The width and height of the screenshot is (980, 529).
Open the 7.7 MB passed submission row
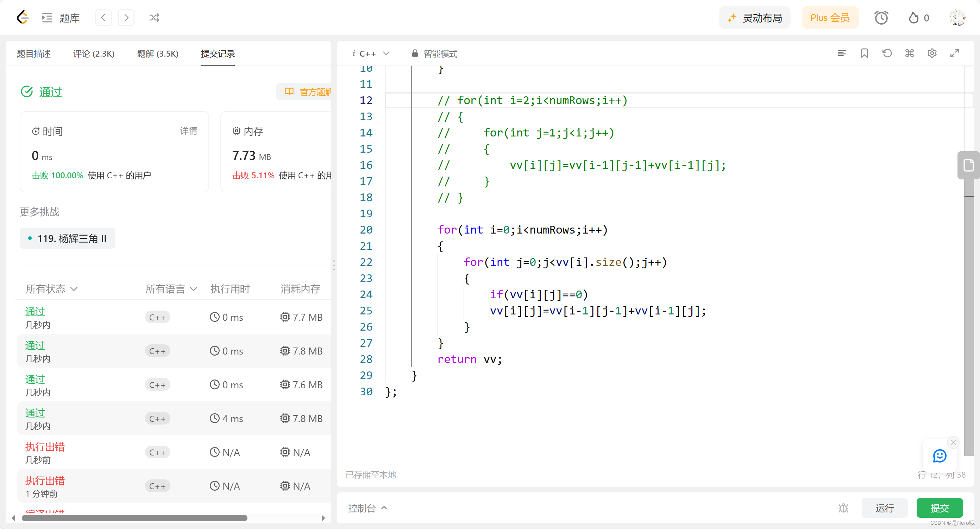pyautogui.click(x=173, y=317)
